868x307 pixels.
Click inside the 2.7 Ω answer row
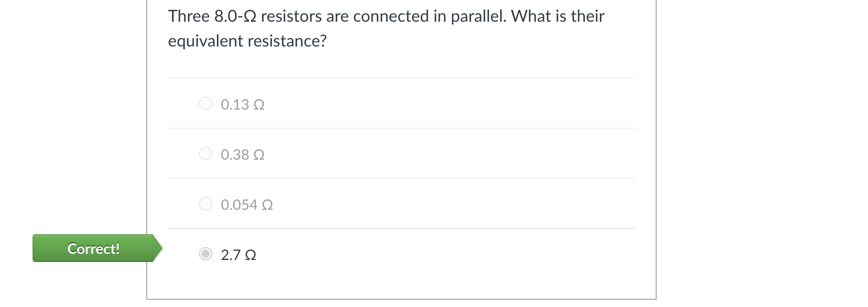(362, 254)
